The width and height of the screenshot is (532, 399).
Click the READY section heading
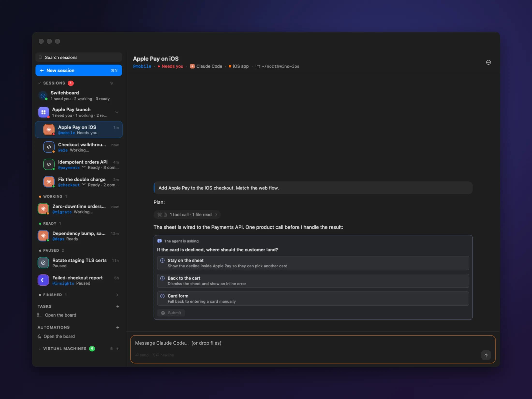pos(50,223)
